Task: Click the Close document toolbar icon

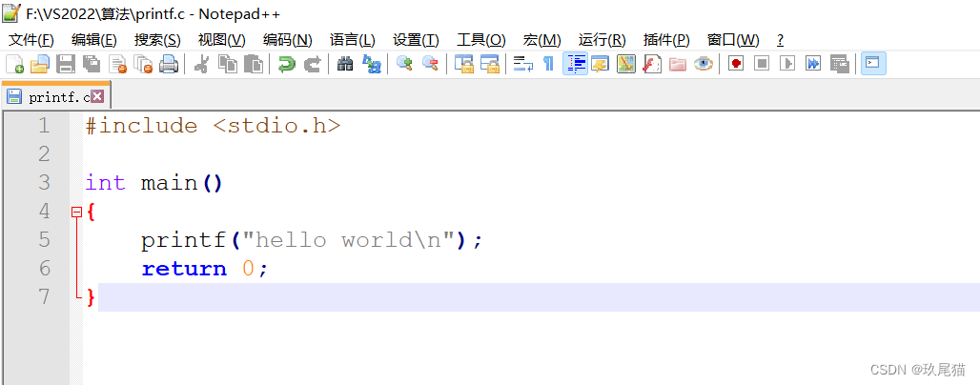Action: (x=117, y=64)
